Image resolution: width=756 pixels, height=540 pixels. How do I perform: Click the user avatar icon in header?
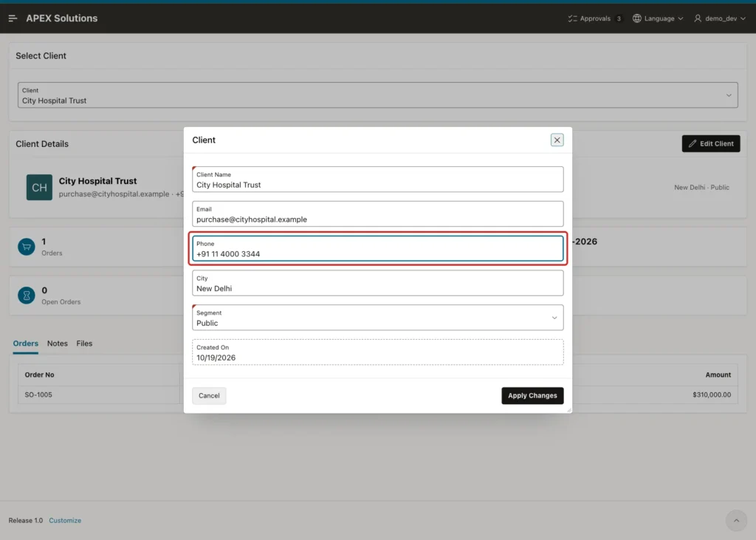pyautogui.click(x=698, y=18)
